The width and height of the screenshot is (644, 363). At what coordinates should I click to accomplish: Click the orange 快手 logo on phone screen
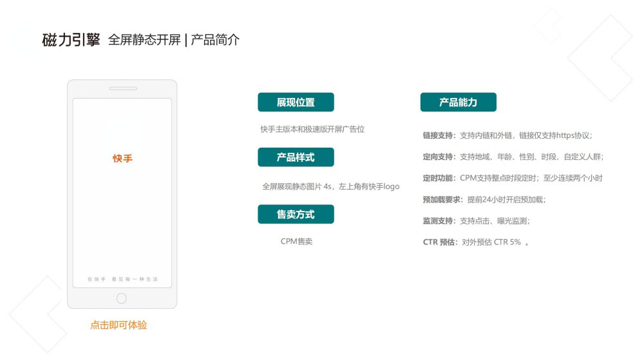(x=122, y=159)
